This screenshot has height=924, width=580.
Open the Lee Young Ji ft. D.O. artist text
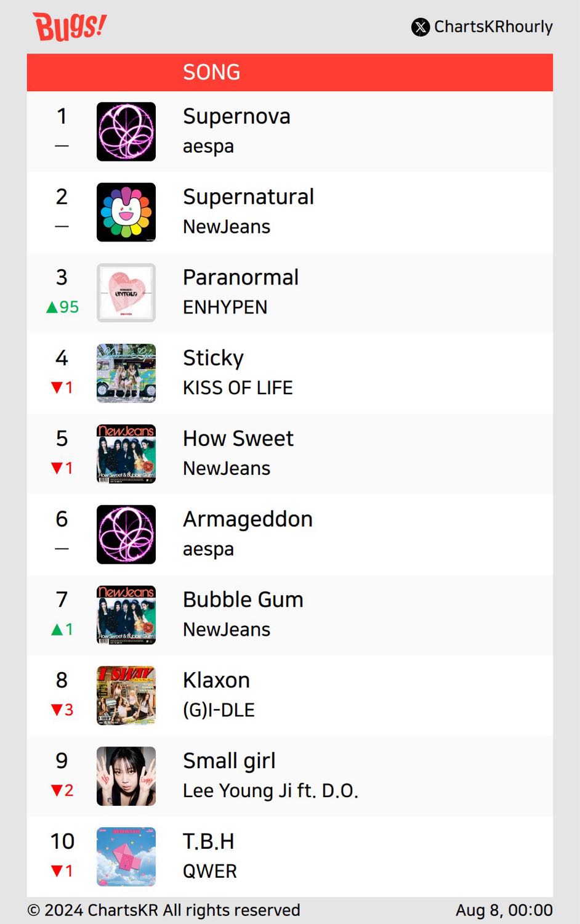point(270,790)
